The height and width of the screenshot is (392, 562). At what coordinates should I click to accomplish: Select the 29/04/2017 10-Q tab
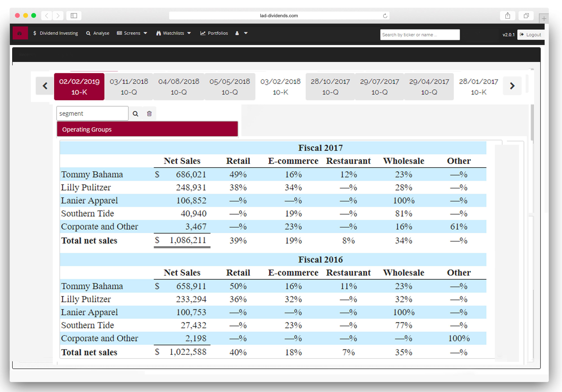(x=429, y=87)
